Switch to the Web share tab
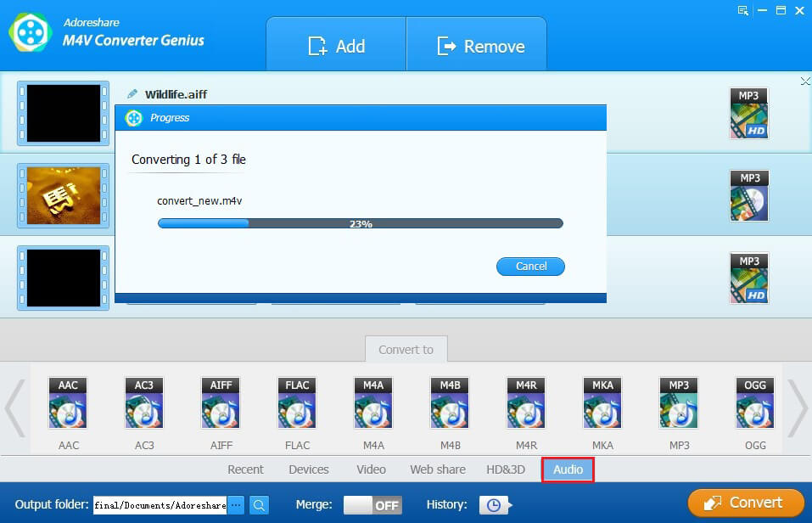This screenshot has height=523, width=812. (438, 470)
